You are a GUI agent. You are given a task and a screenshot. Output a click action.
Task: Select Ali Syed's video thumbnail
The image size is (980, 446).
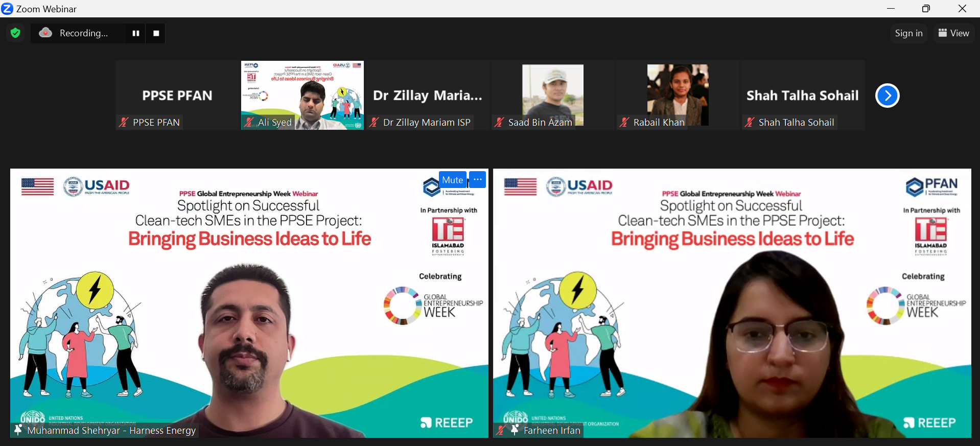point(302,95)
